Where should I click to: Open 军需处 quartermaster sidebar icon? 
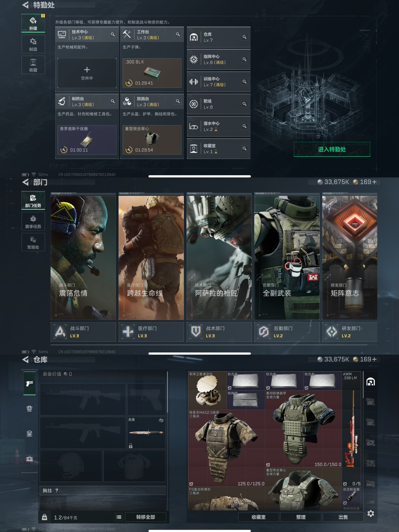click(x=33, y=242)
